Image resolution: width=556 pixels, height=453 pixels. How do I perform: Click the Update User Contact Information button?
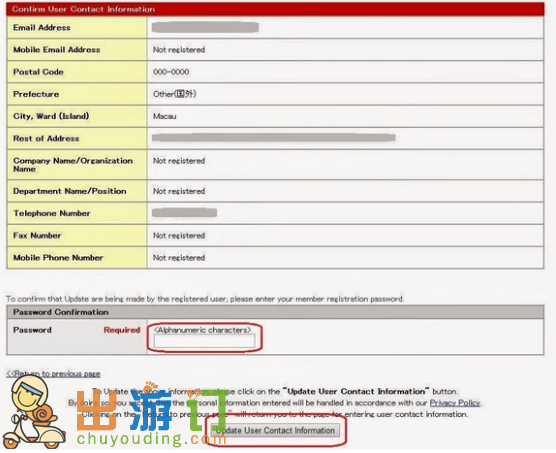[275, 430]
